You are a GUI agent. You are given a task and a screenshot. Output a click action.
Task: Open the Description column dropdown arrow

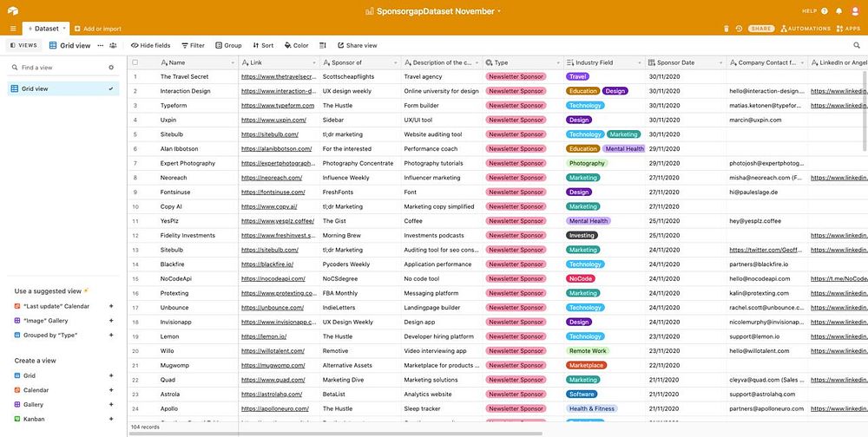pyautogui.click(x=477, y=63)
